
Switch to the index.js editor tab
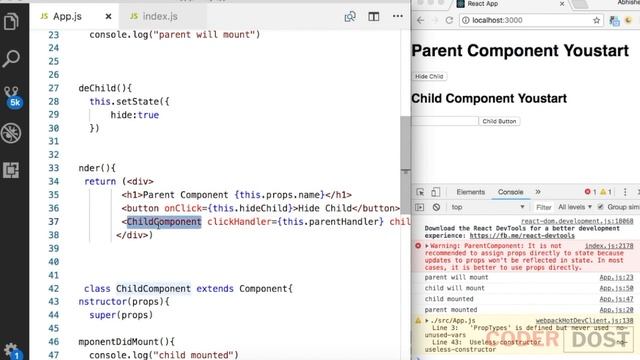(x=160, y=16)
